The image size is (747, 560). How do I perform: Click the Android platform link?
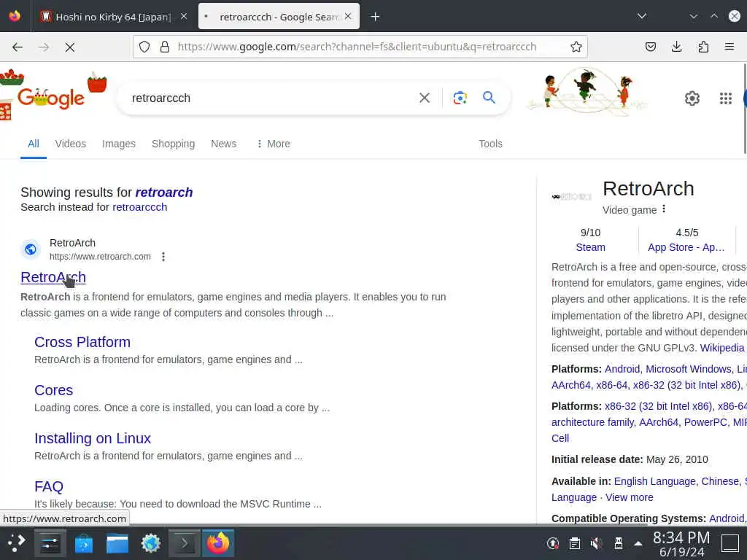coord(622,369)
